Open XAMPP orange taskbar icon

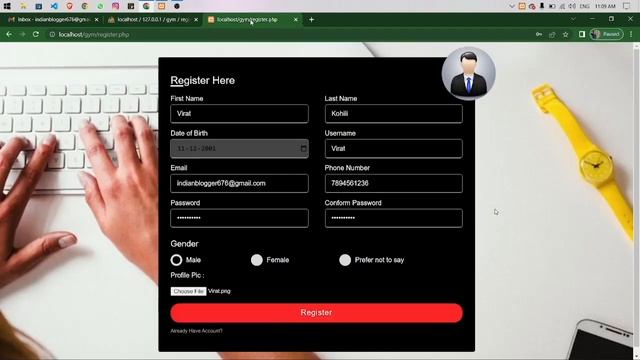[x=162, y=6]
